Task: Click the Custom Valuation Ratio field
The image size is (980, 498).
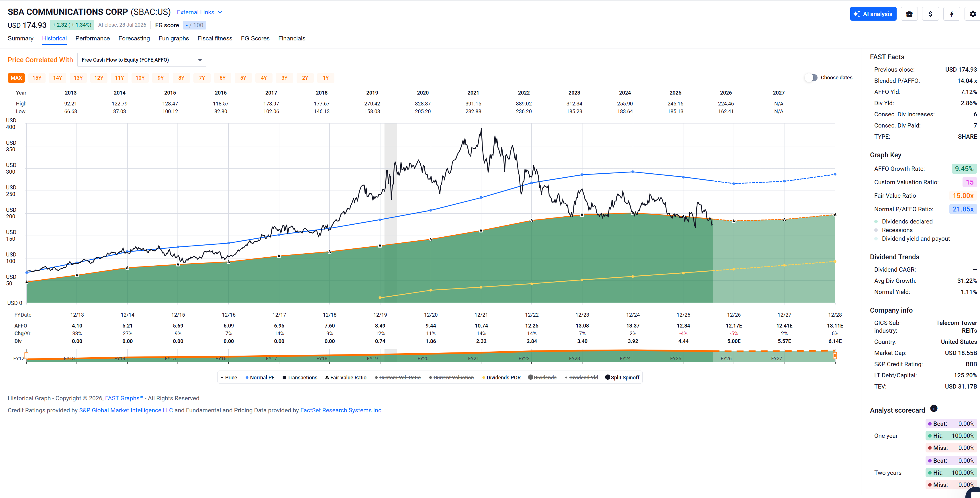Action: point(970,182)
